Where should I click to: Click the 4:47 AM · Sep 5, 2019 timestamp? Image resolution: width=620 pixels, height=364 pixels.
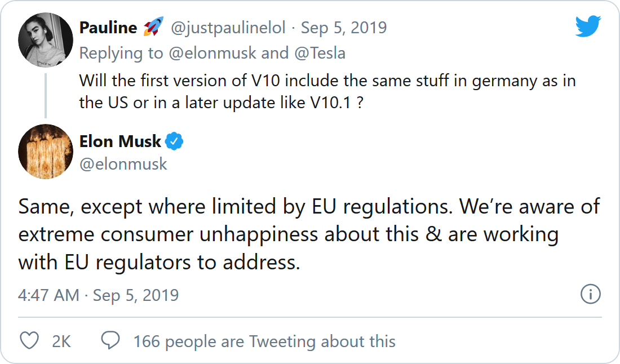[99, 295]
